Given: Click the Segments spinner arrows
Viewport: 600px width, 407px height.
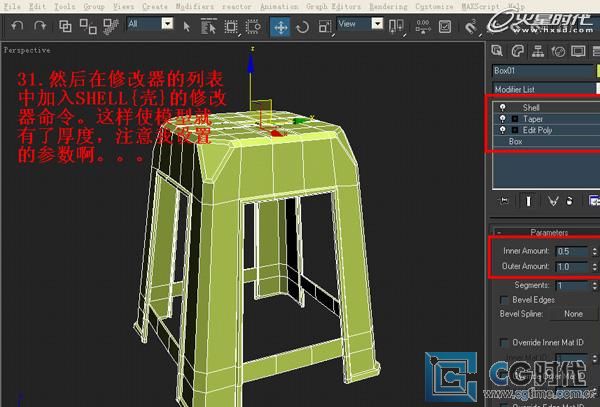Looking at the screenshot, I should [594, 285].
